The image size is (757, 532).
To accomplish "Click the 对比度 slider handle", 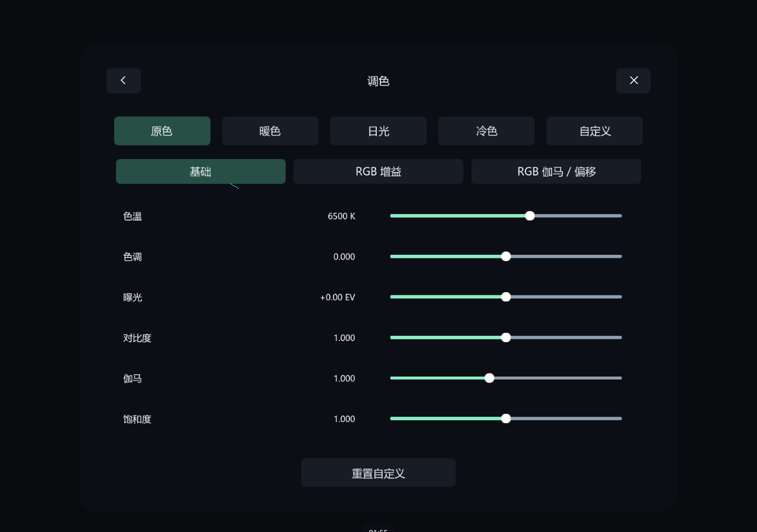I will click(x=506, y=338).
